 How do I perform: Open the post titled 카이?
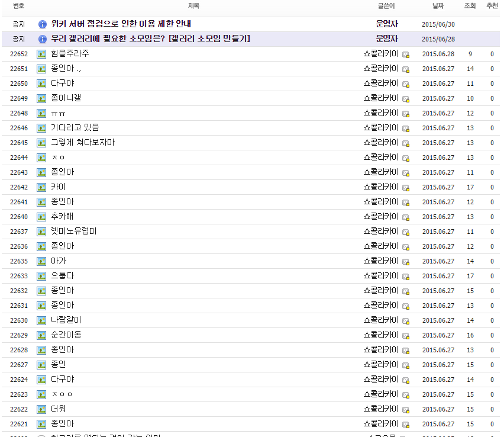[59, 187]
